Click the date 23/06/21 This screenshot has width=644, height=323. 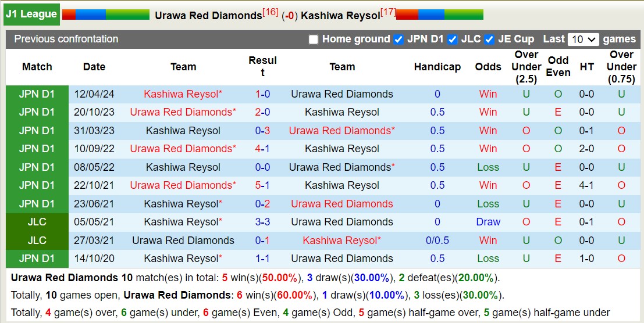tap(94, 204)
